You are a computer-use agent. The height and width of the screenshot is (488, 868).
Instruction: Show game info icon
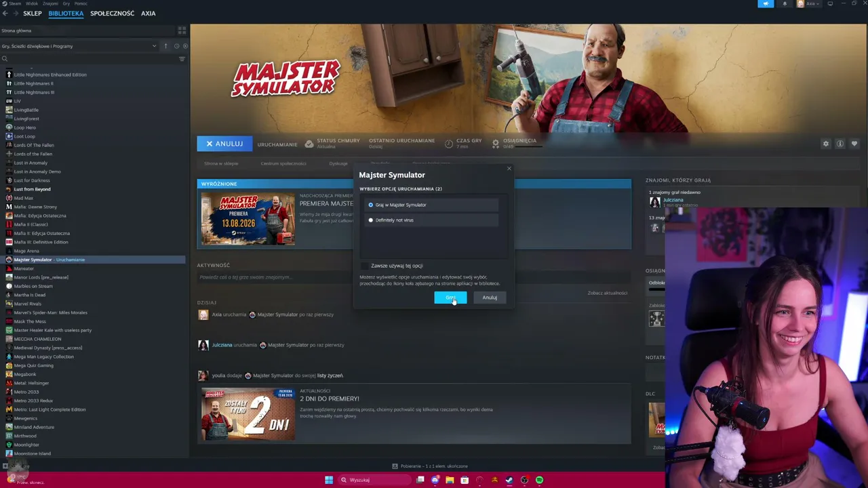click(x=840, y=144)
